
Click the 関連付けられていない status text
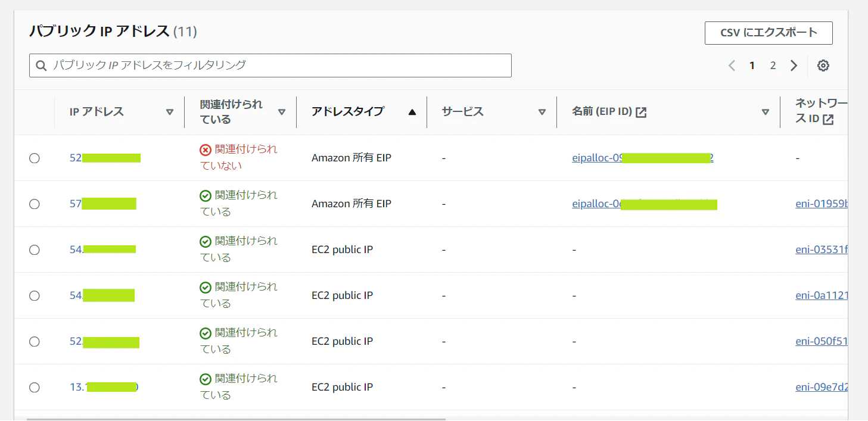pyautogui.click(x=238, y=157)
